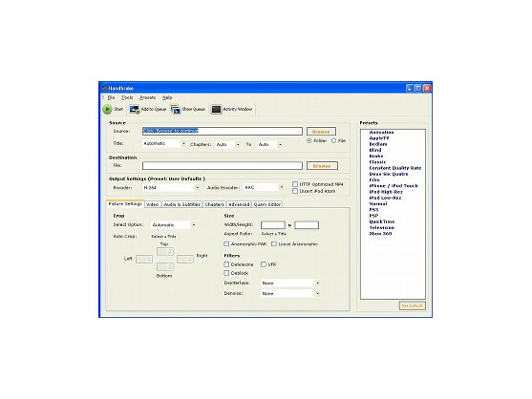Select the Broke preset

[x=376, y=156]
